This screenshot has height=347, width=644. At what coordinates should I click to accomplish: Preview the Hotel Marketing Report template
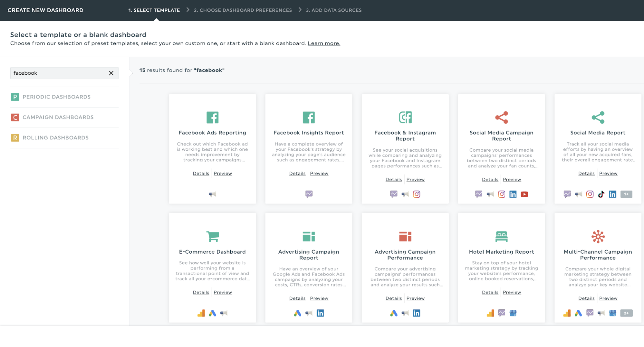tap(512, 292)
